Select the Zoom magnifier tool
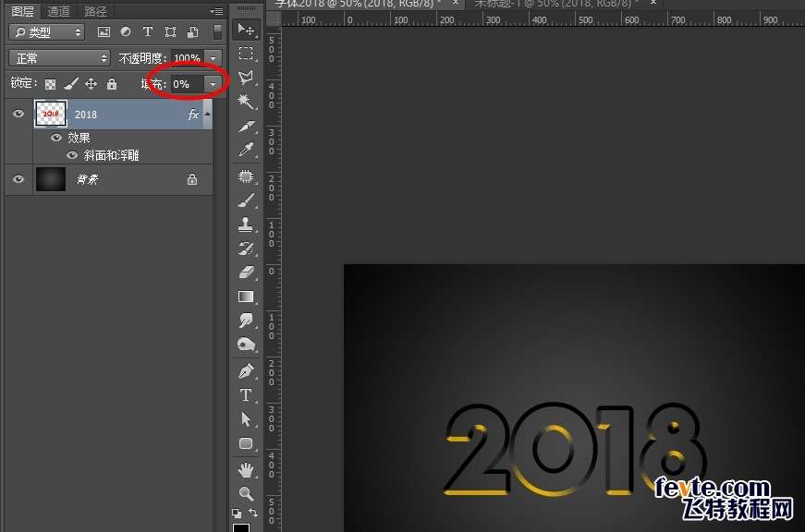 246,493
